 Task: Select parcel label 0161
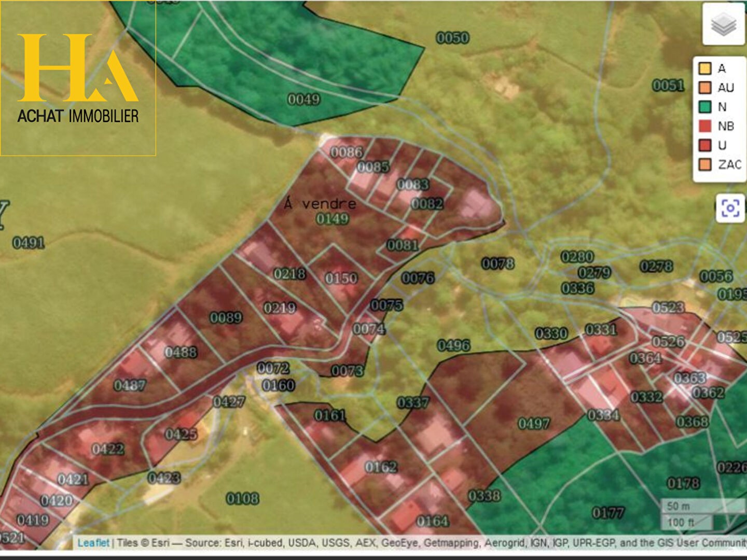click(330, 415)
